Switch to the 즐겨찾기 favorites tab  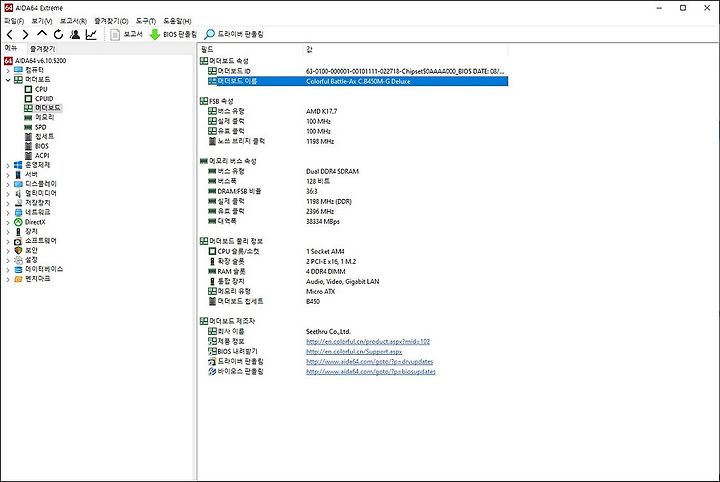pos(42,49)
